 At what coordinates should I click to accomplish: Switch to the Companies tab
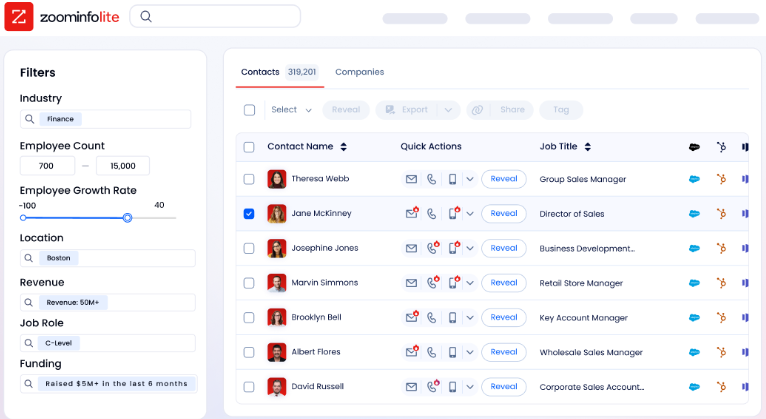pos(360,72)
